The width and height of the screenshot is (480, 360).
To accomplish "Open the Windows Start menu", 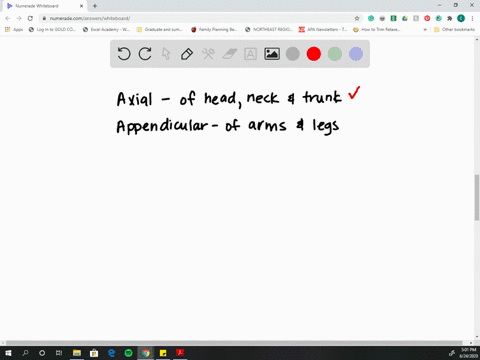I will (x=8, y=353).
